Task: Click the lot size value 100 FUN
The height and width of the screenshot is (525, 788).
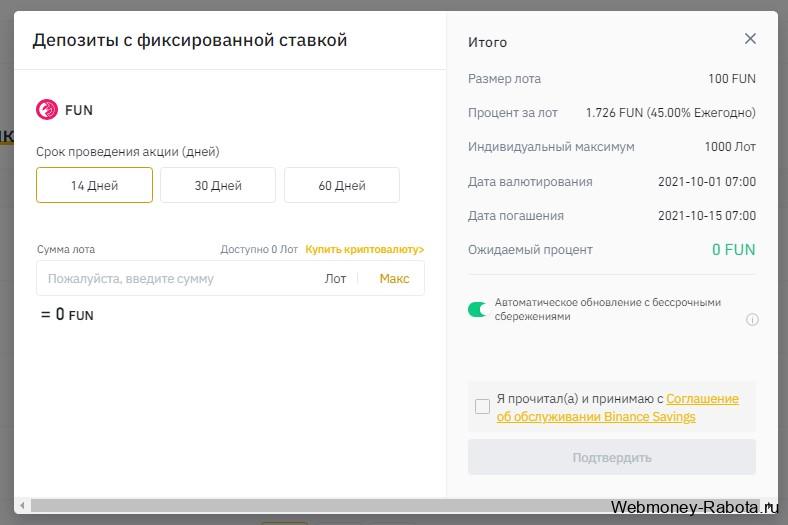Action: coord(732,79)
